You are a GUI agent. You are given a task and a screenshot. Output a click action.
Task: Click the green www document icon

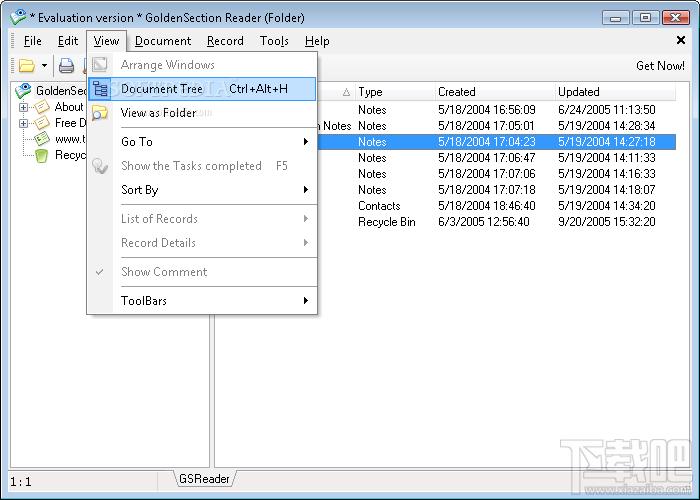(42, 139)
